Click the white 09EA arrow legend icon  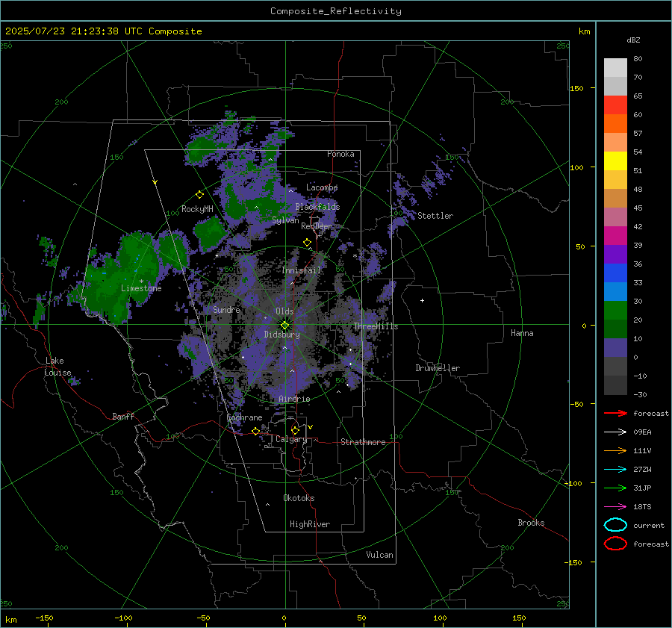click(x=615, y=432)
